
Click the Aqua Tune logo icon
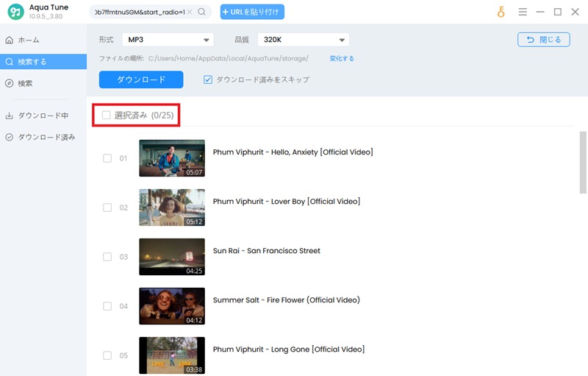(x=15, y=12)
